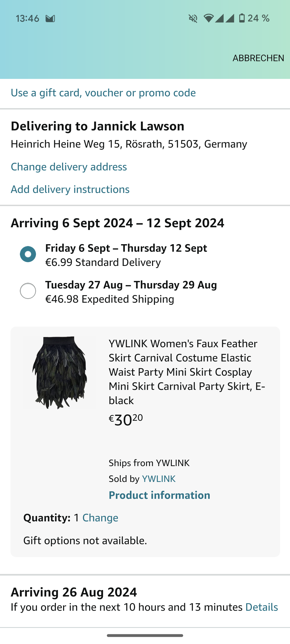The height and width of the screenshot is (644, 290).
Task: Open Details for 26 Aug arrival
Action: click(x=262, y=607)
